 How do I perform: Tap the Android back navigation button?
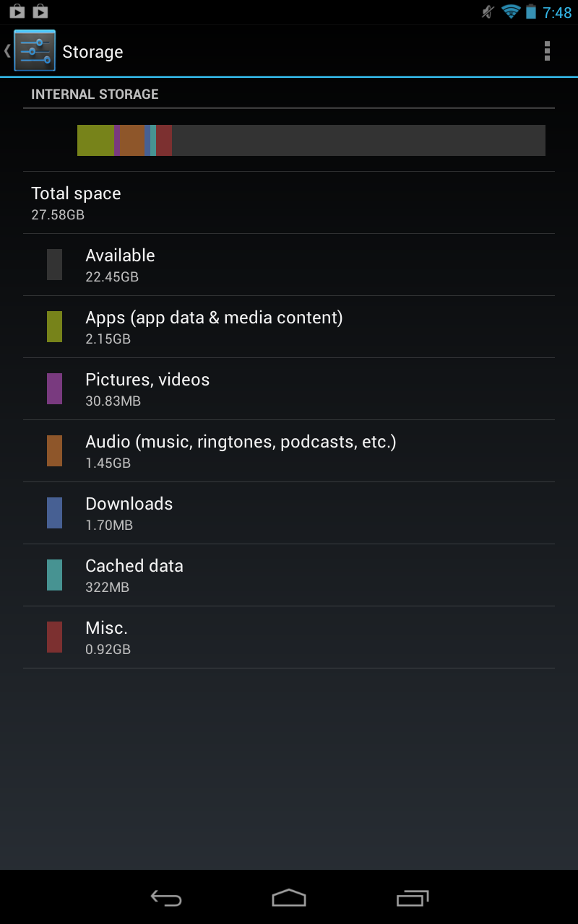pyautogui.click(x=165, y=897)
